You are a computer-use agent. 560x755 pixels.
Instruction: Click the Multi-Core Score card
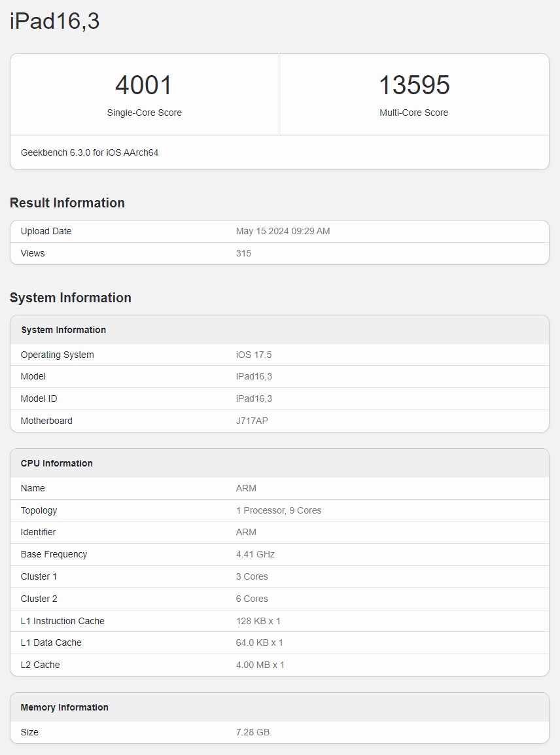[x=414, y=94]
